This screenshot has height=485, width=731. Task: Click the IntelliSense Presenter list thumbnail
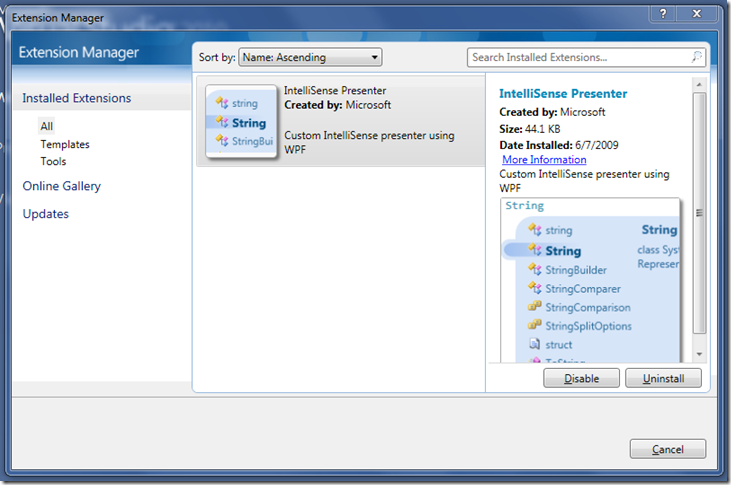click(x=241, y=122)
